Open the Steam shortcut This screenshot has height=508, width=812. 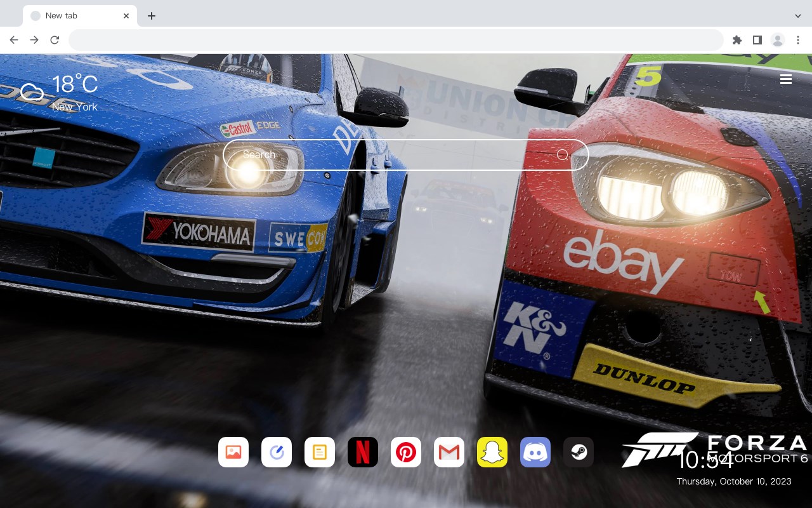pos(579,452)
